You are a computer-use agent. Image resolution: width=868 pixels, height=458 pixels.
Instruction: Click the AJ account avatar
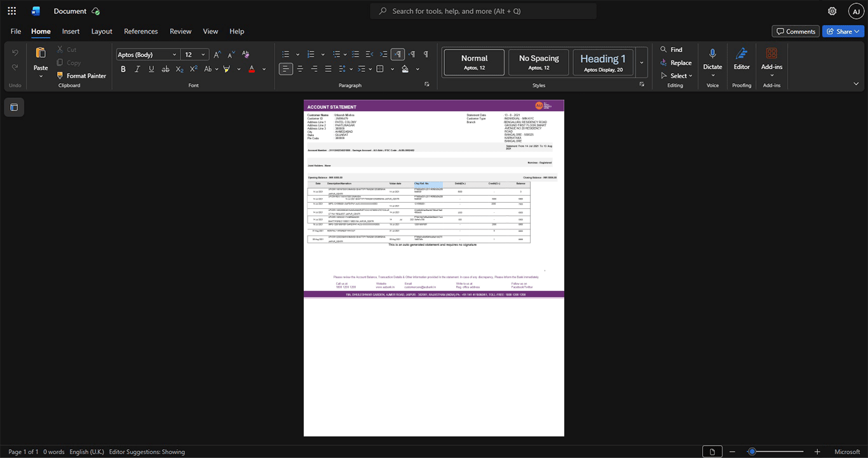click(857, 11)
